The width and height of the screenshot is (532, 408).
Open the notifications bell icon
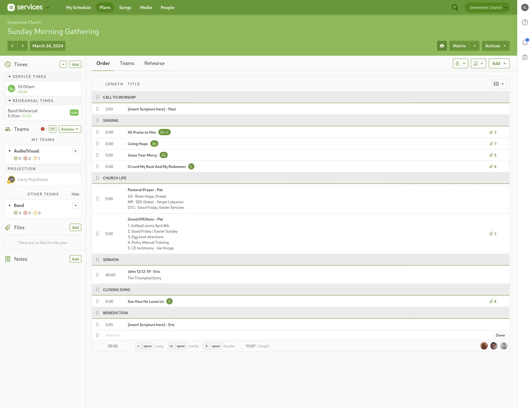tap(525, 42)
